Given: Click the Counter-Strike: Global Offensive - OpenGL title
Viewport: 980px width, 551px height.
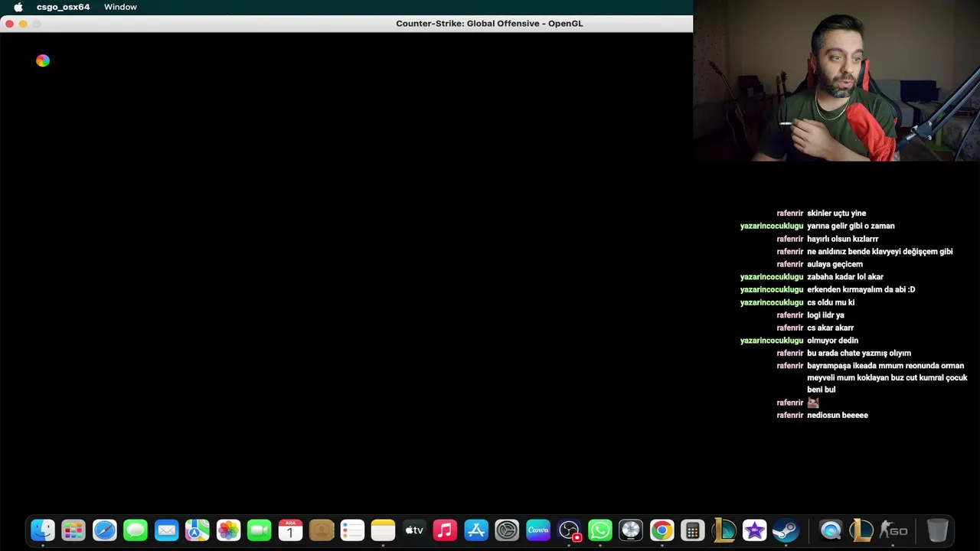Looking at the screenshot, I should point(489,24).
